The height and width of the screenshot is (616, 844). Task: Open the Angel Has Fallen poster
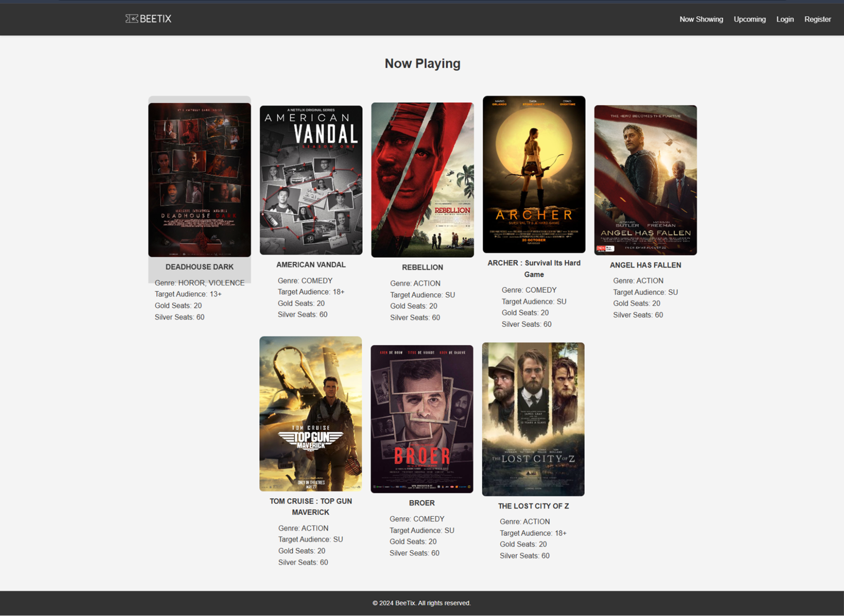click(x=645, y=180)
